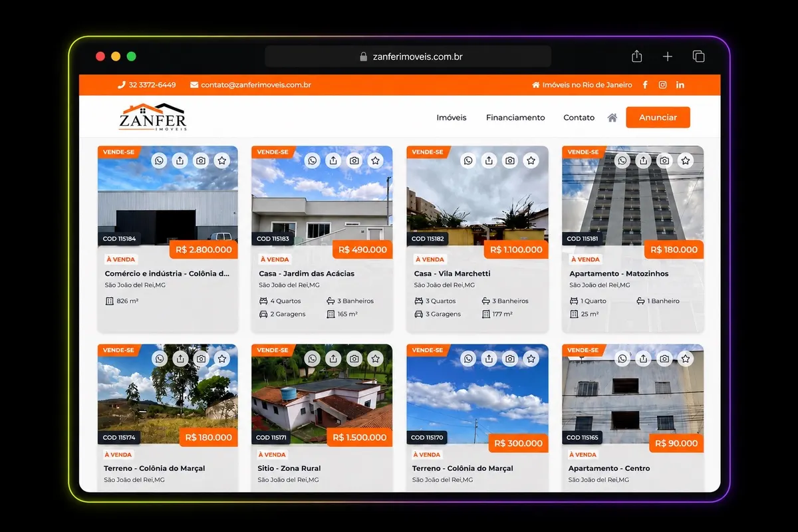Call phone number 32 3372-6449 link
The height and width of the screenshot is (532, 798).
[x=147, y=85]
